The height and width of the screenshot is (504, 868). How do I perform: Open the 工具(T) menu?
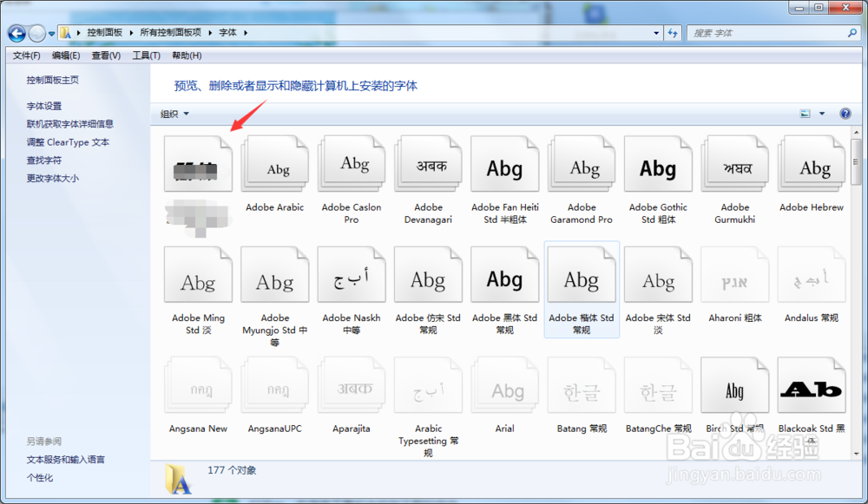(x=146, y=56)
